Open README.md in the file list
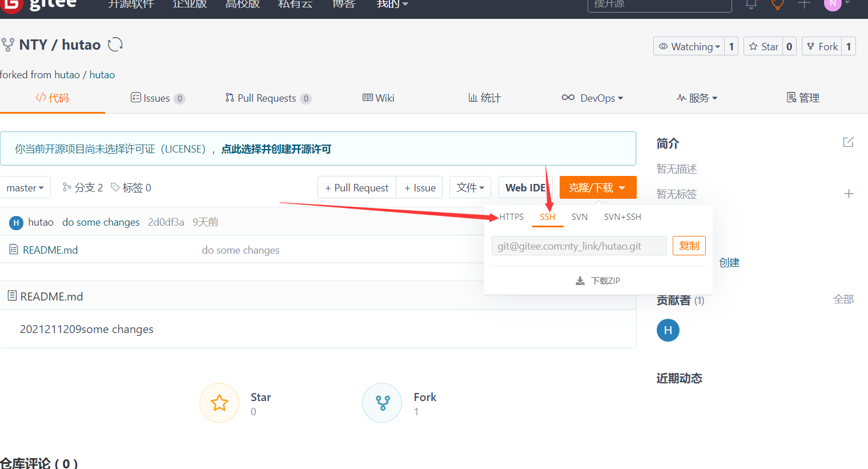This screenshot has width=868, height=469. (x=50, y=250)
